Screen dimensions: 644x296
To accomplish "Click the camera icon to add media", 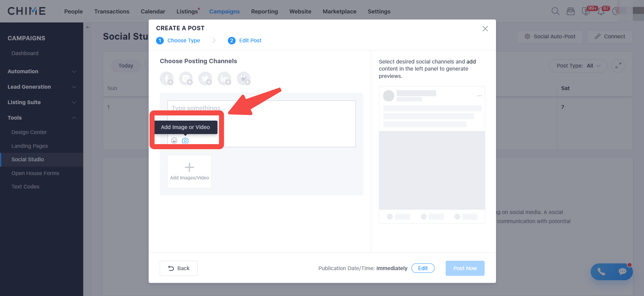I will click(x=185, y=140).
